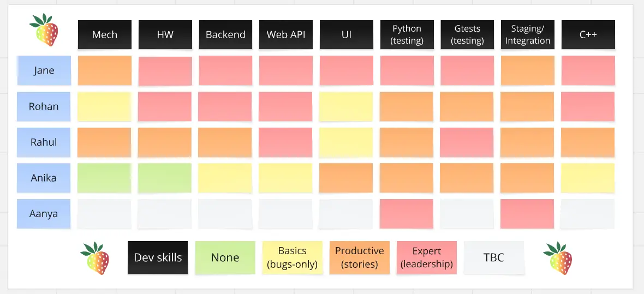Select Rohan's yellow UI skill cell
Image resolution: width=644 pixels, height=294 pixels.
(x=346, y=106)
